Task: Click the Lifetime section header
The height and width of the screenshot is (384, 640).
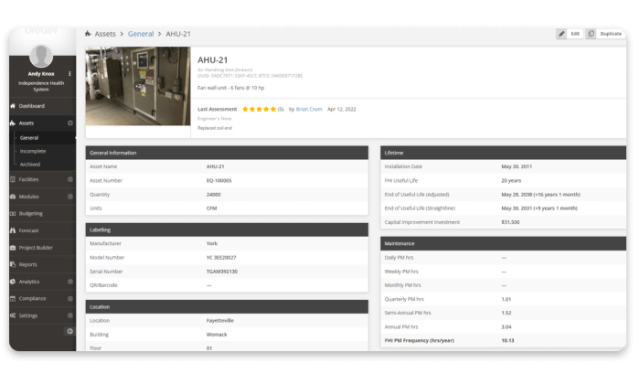Action: (503, 153)
